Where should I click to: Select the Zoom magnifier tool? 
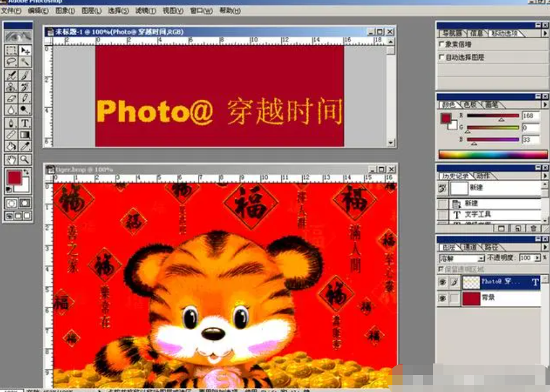click(x=26, y=160)
